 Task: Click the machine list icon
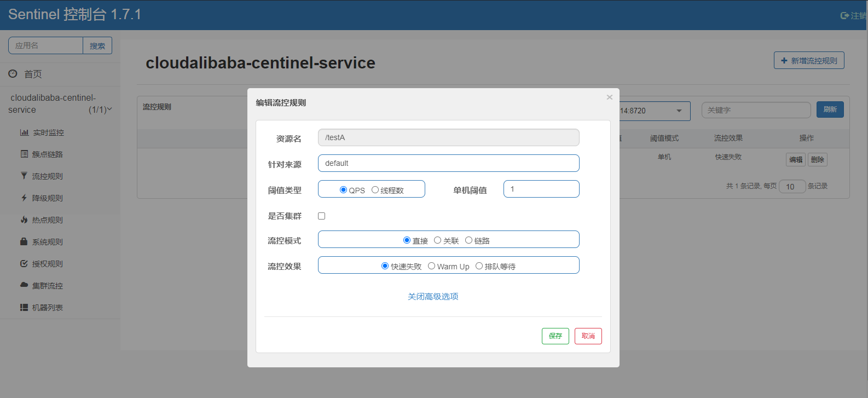coord(24,307)
